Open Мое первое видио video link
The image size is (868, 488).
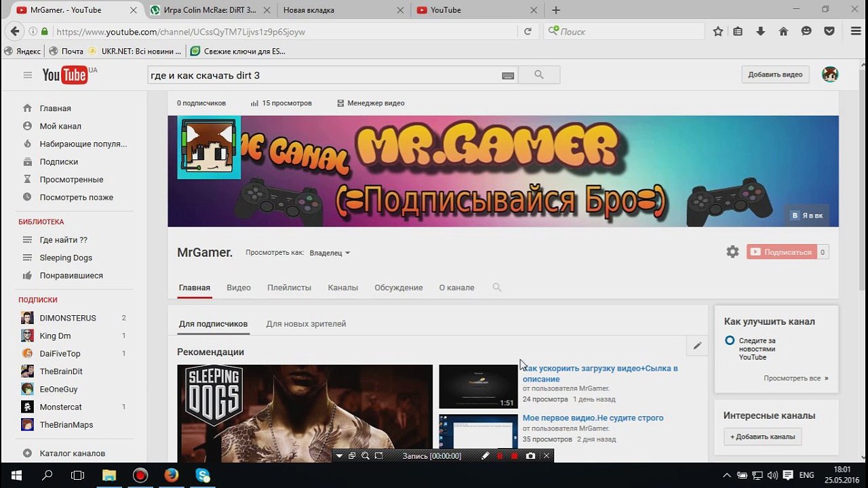point(593,418)
